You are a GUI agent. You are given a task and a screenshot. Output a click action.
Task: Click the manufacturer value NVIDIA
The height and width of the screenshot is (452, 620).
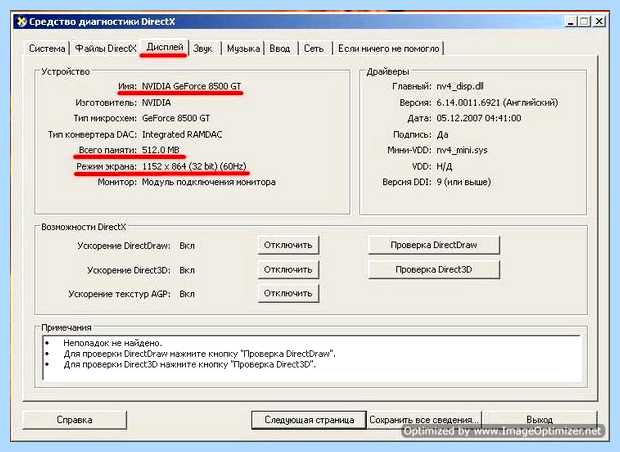click(157, 102)
